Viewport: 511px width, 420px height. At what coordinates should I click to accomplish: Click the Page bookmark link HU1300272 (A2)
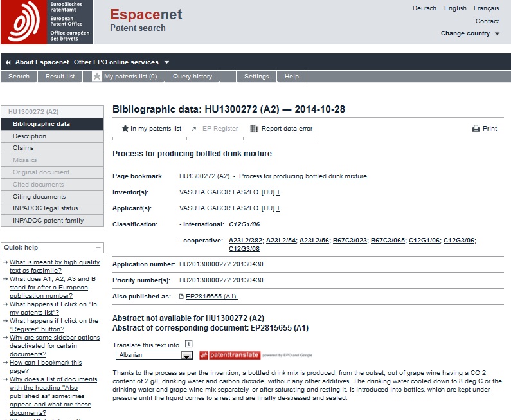click(273, 176)
